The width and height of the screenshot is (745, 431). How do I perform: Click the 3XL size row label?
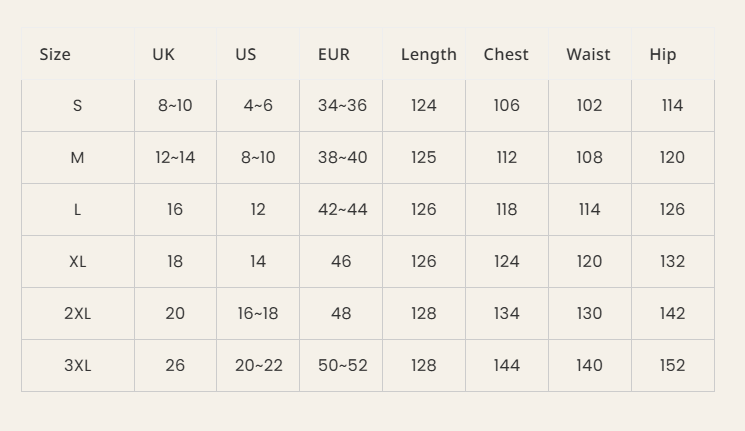tap(77, 366)
